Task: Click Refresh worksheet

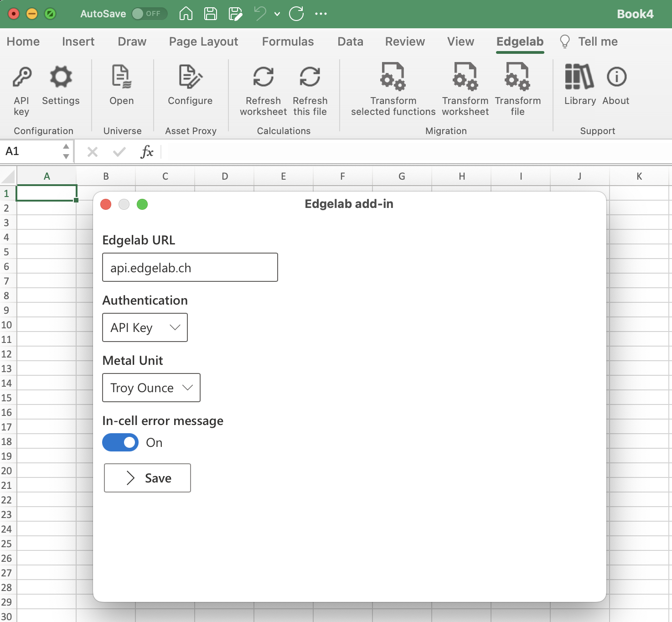Action: point(263,90)
